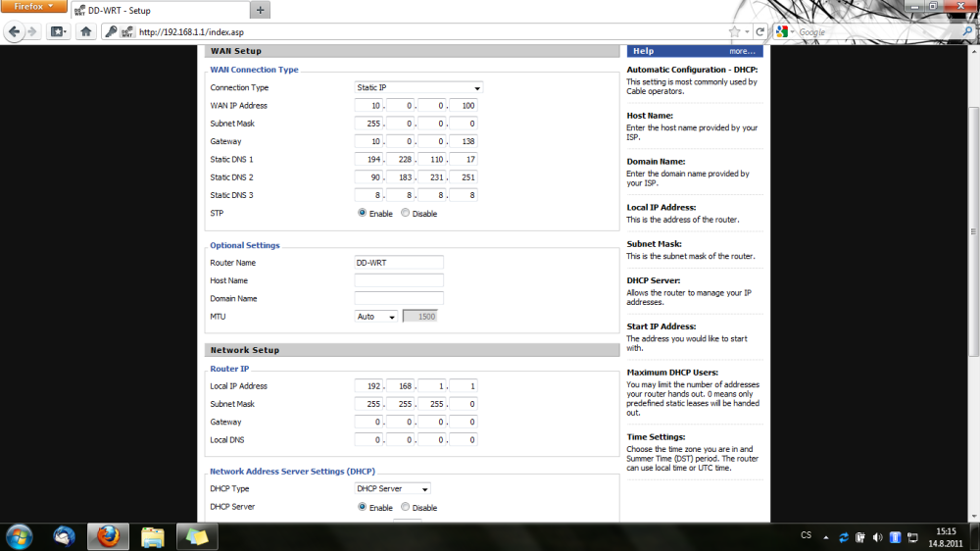The height and width of the screenshot is (551, 980).
Task: Click the CS language indicator
Action: click(x=807, y=535)
